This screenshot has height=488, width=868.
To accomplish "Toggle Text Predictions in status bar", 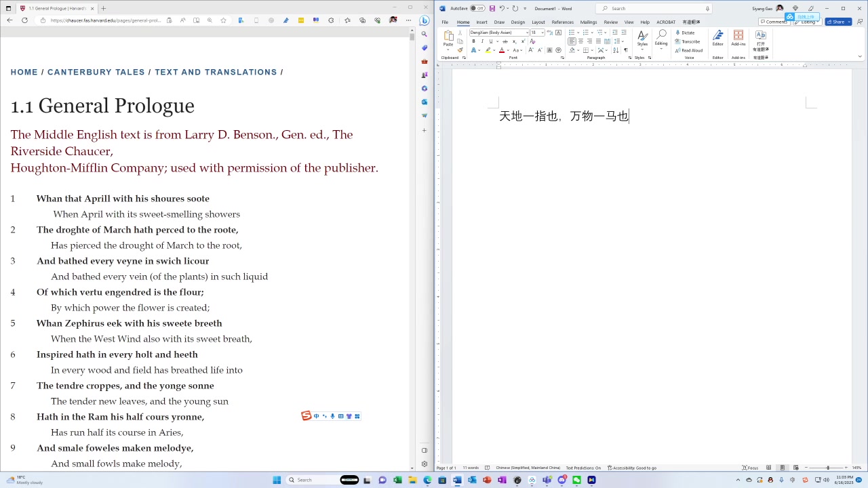I will pos(583,468).
